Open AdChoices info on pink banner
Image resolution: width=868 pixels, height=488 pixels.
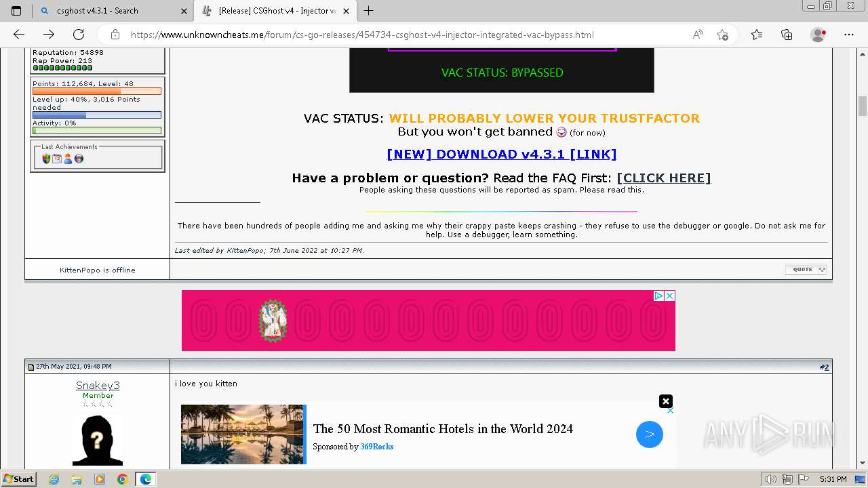pyautogui.click(x=658, y=296)
